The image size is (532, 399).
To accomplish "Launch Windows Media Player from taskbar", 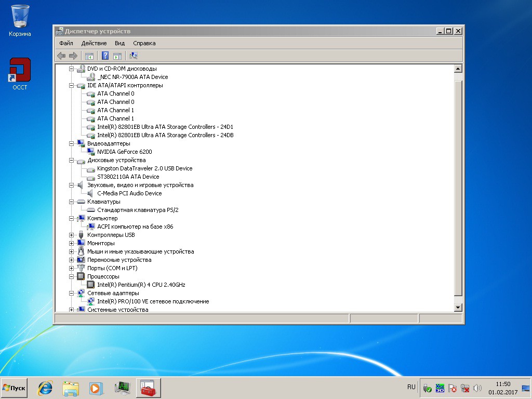I will coord(96,388).
